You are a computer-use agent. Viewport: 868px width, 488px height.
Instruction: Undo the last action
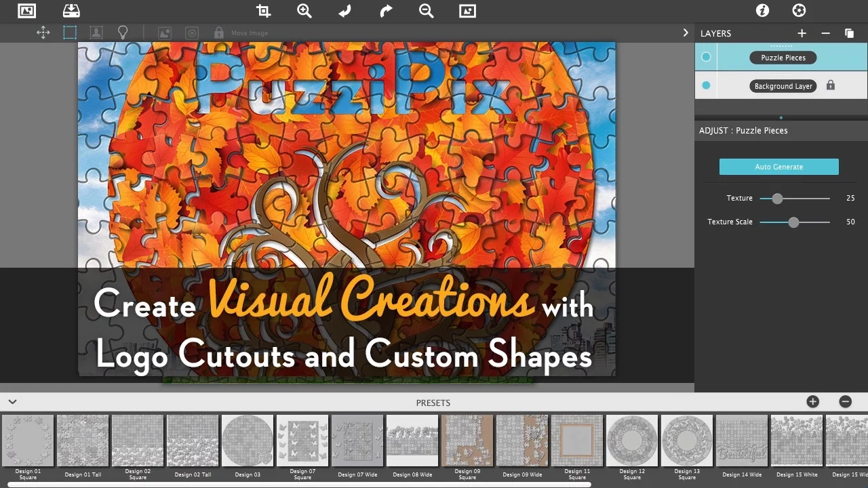[x=345, y=10]
